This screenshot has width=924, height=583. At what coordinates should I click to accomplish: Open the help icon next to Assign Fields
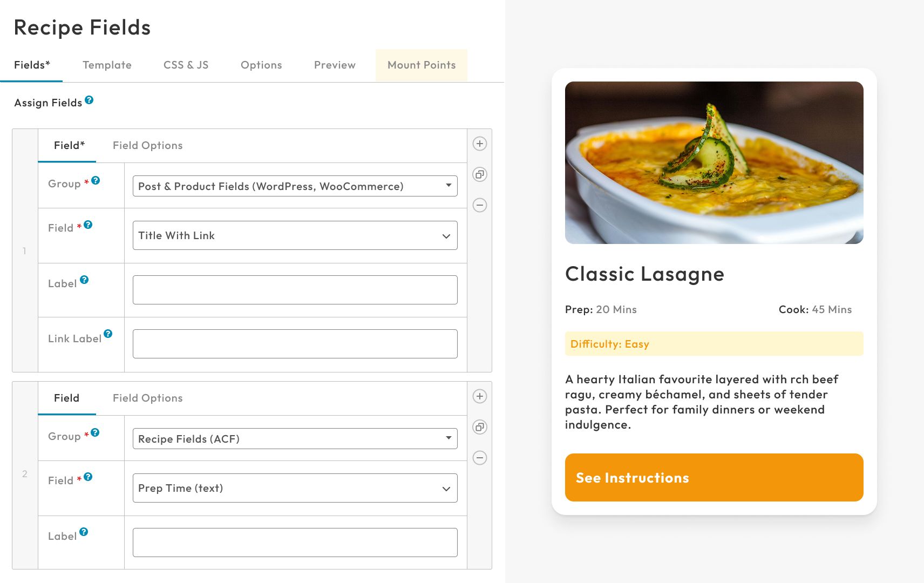click(x=89, y=100)
